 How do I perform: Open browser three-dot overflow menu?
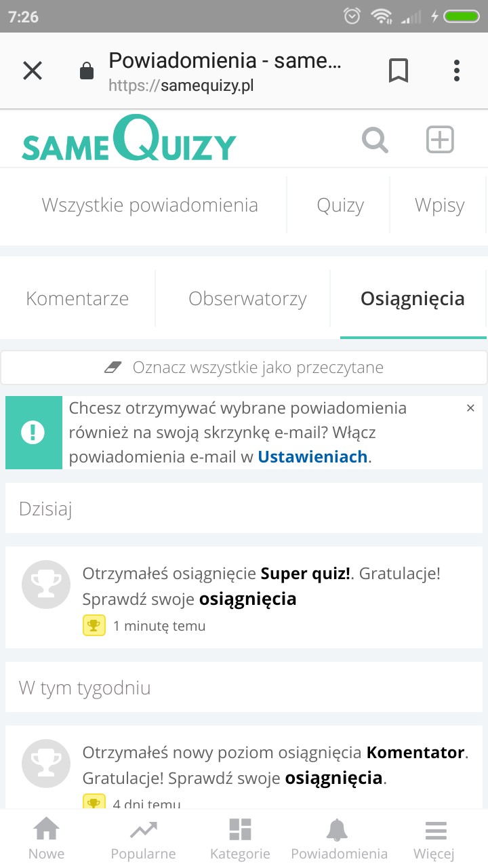457,71
